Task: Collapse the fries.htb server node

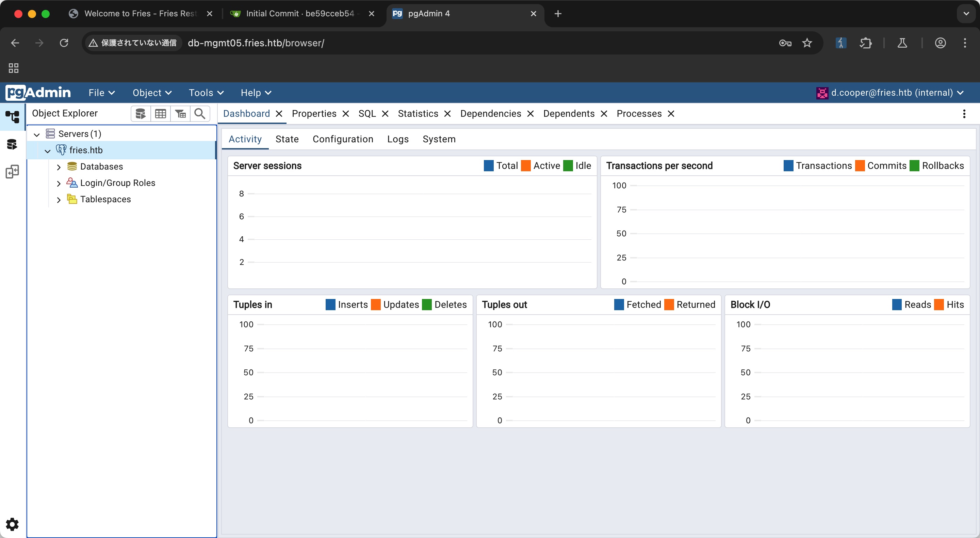Action: [48, 151]
